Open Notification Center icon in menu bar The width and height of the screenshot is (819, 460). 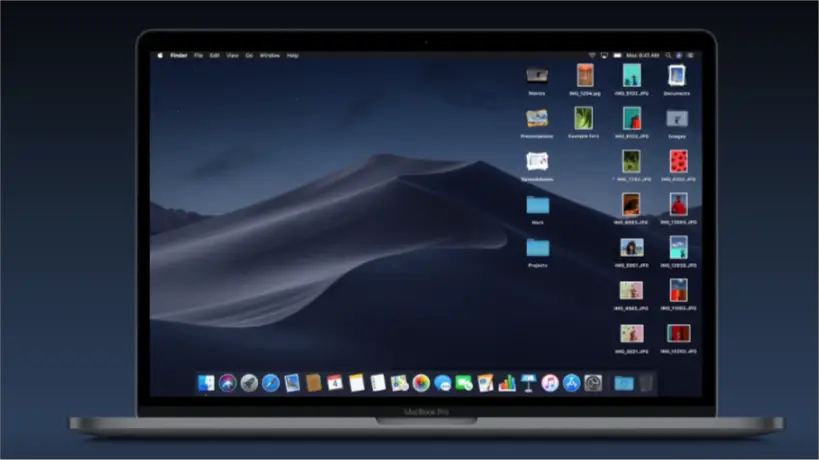691,55
